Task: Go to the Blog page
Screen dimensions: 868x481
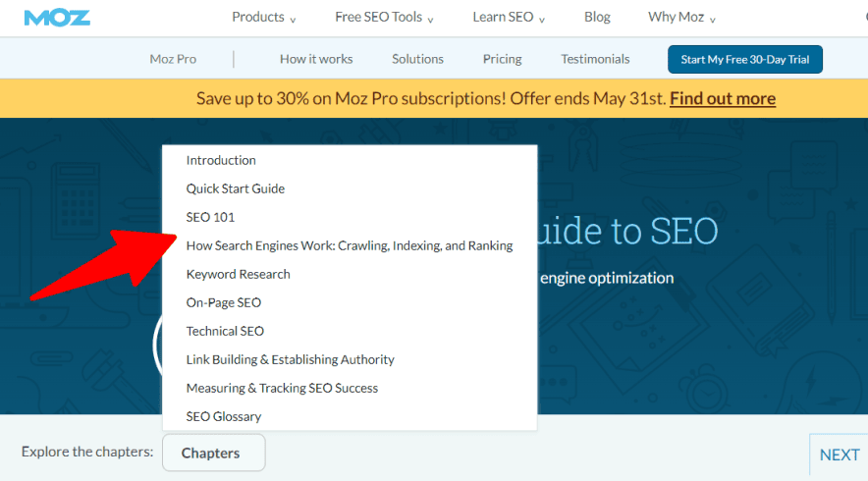Action: point(597,17)
